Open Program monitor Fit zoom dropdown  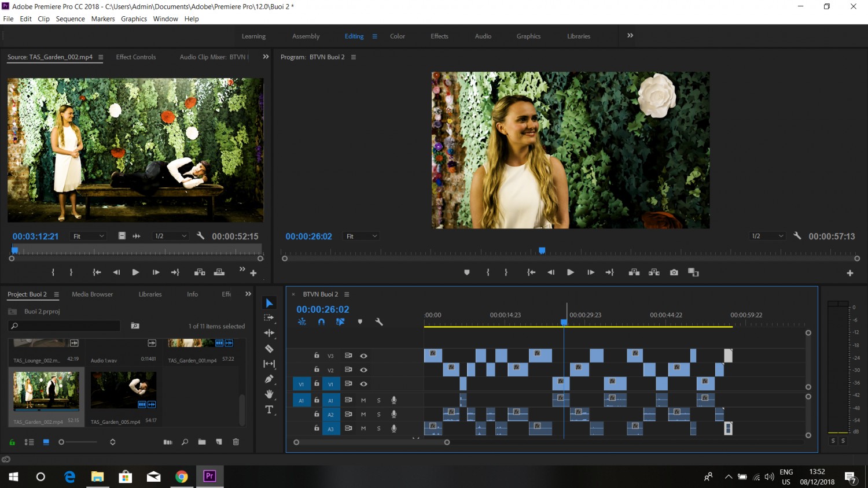(x=362, y=236)
